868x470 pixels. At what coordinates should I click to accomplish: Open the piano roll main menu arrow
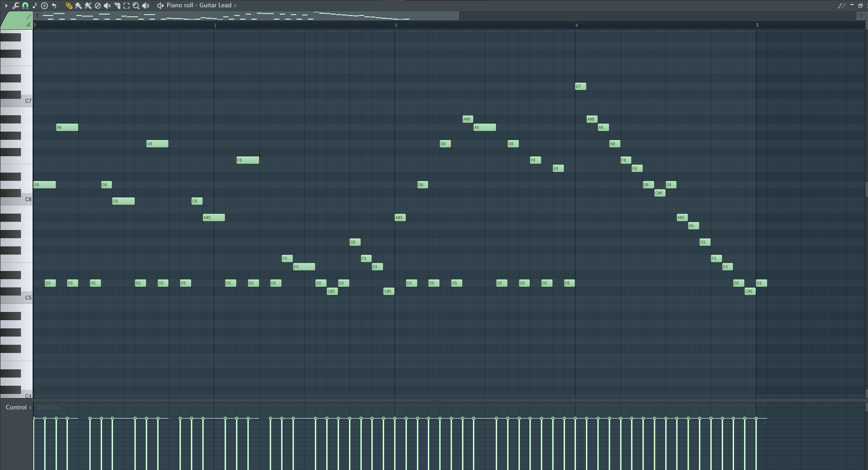[6, 5]
